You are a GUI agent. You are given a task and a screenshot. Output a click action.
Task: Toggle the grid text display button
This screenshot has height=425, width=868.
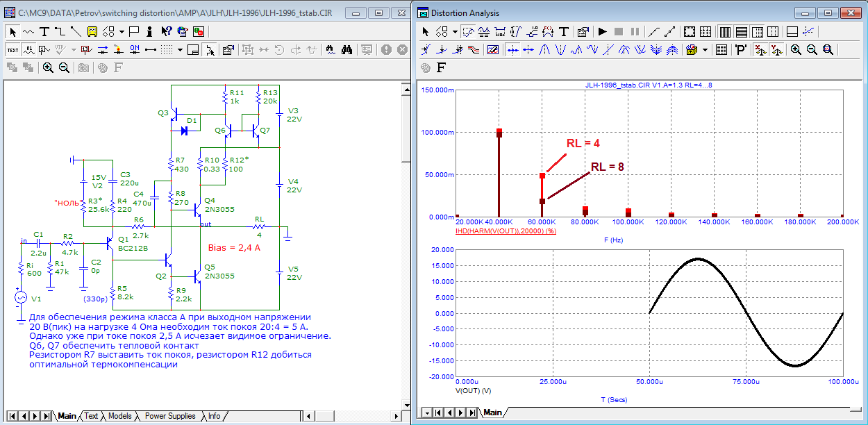[x=12, y=49]
